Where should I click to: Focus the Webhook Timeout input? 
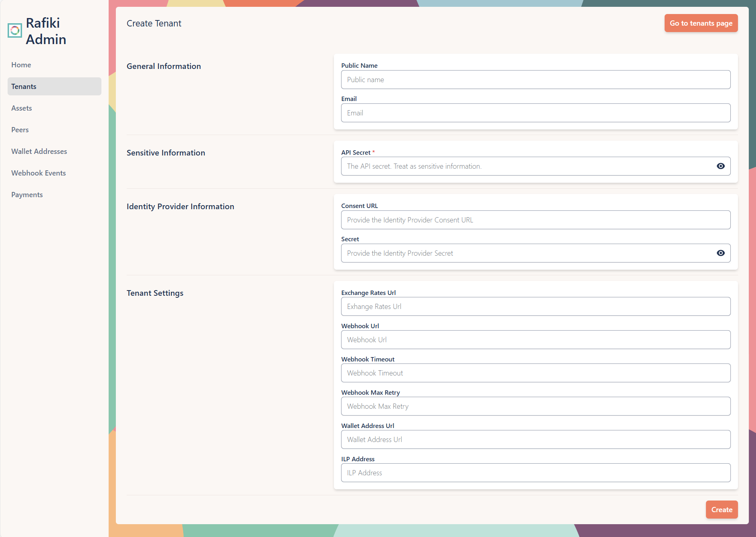tap(536, 373)
